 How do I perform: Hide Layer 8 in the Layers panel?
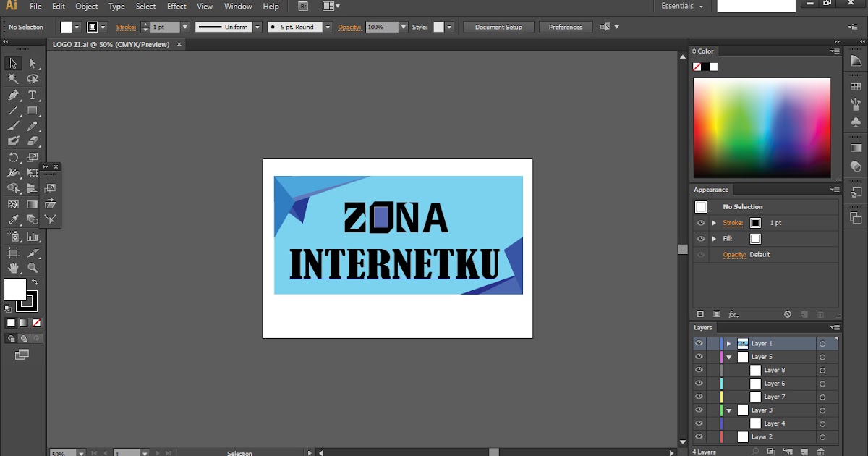pyautogui.click(x=698, y=370)
